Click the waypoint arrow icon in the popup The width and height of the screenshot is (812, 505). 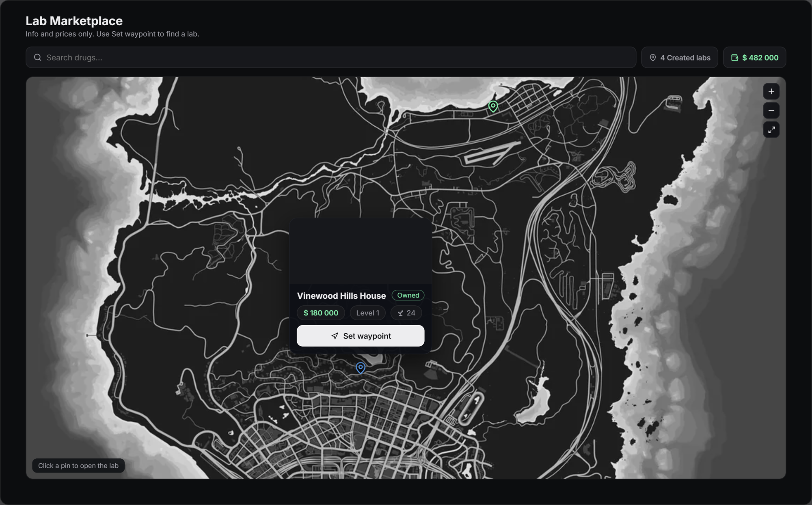coord(335,336)
